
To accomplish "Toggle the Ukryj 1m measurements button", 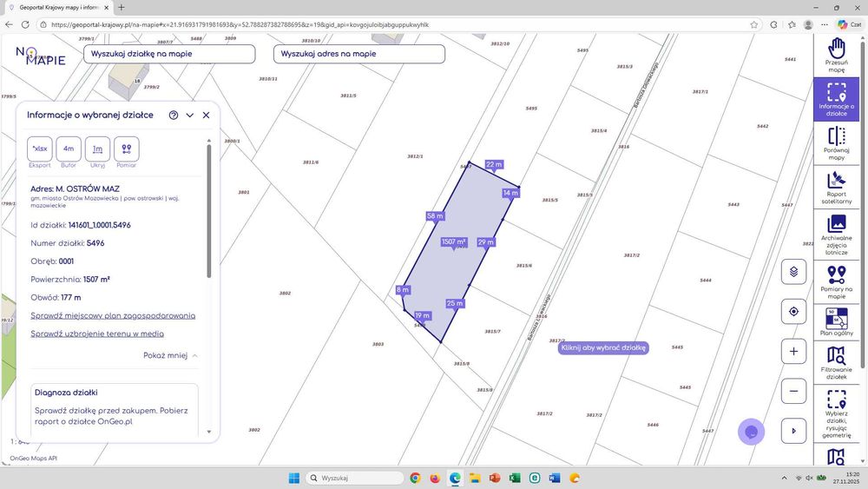I will [x=97, y=152].
